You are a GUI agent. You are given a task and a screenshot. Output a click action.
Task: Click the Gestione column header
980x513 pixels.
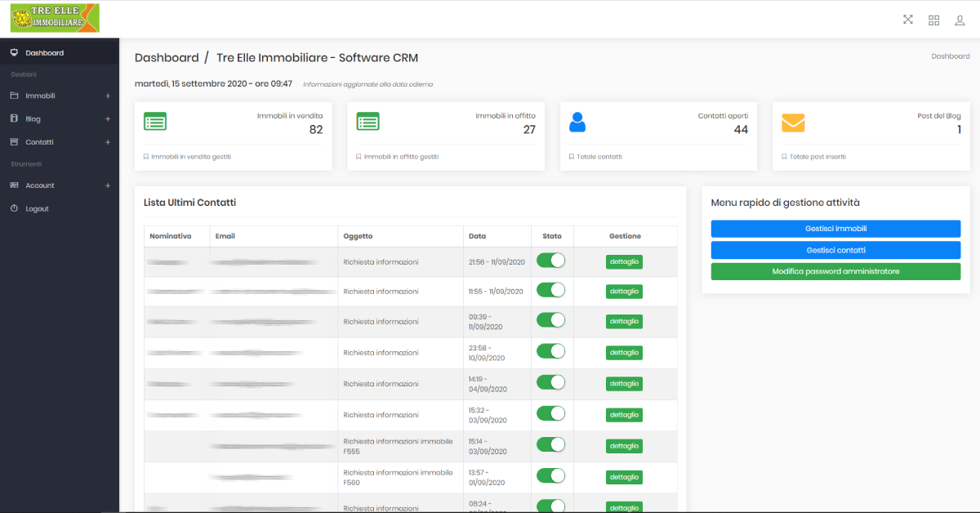coord(625,236)
